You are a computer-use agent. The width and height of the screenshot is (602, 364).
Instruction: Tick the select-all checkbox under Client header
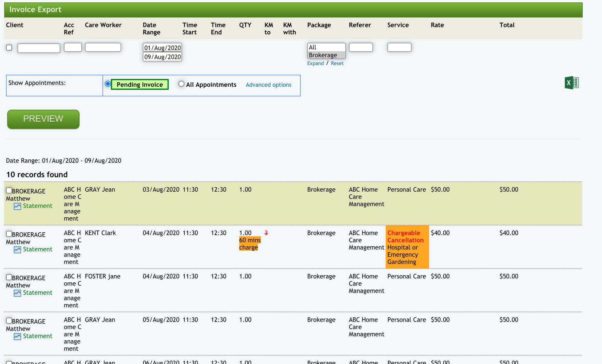point(9,48)
